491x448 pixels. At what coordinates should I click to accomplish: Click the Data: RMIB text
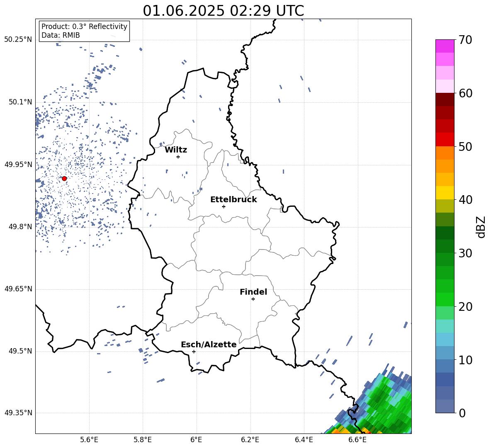click(61, 35)
